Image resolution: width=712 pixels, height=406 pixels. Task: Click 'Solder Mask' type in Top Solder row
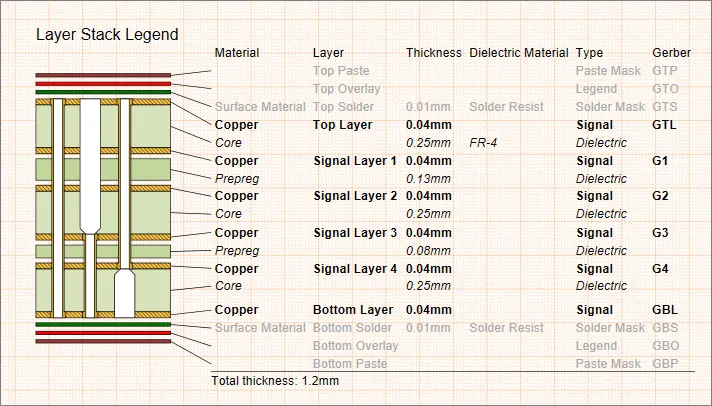(610, 107)
